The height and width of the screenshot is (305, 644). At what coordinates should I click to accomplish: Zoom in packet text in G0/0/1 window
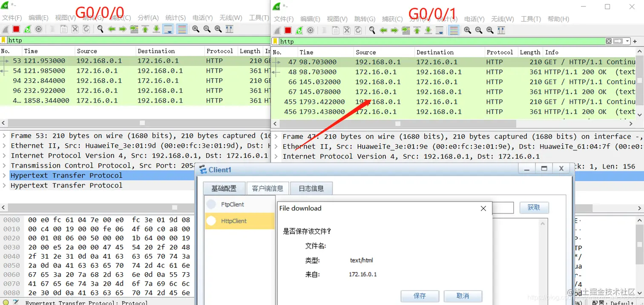[x=468, y=30]
